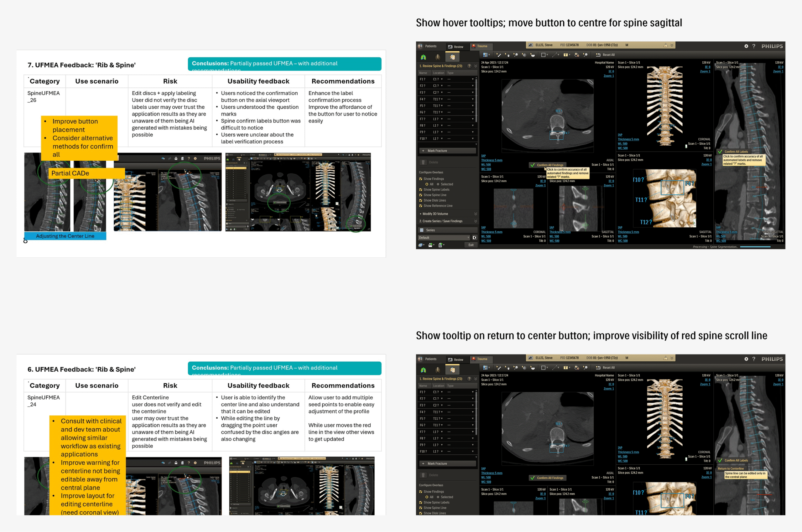802x532 pixels.
Task: Toggle Show Spine Labels in the upper mockup
Action: (421, 190)
